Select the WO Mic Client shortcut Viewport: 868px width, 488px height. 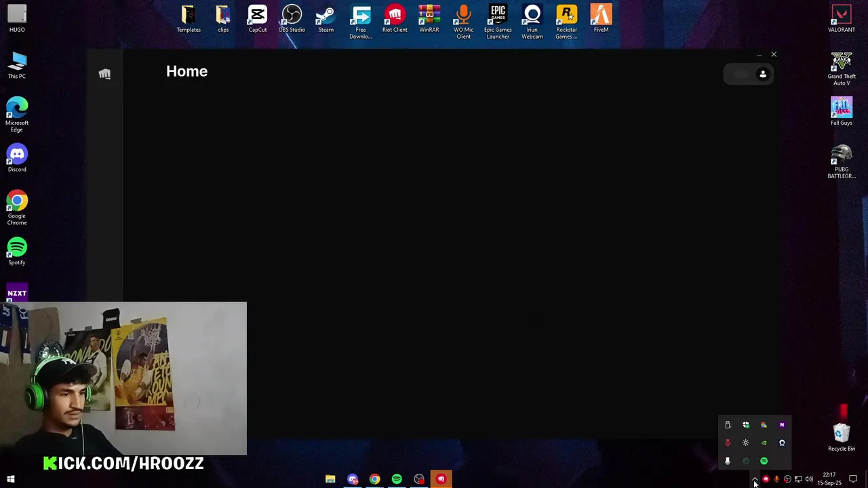[463, 22]
